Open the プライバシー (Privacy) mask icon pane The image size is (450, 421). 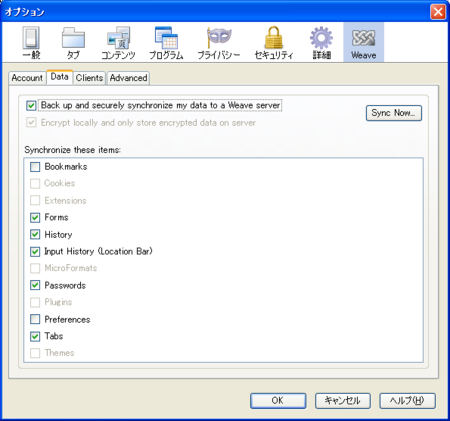click(x=219, y=43)
